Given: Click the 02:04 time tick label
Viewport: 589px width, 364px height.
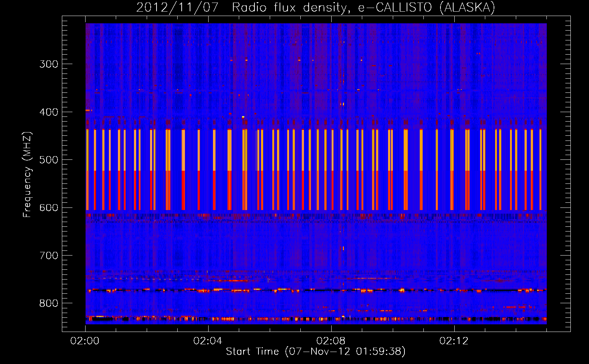Looking at the screenshot, I should click(x=208, y=341).
